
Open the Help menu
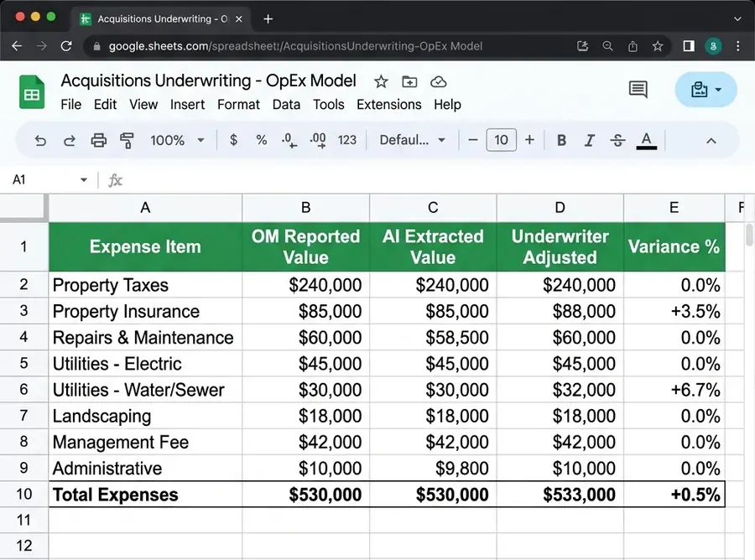point(447,105)
